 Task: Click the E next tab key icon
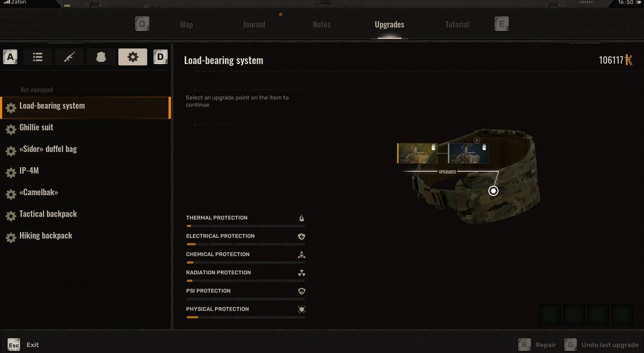tap(501, 24)
